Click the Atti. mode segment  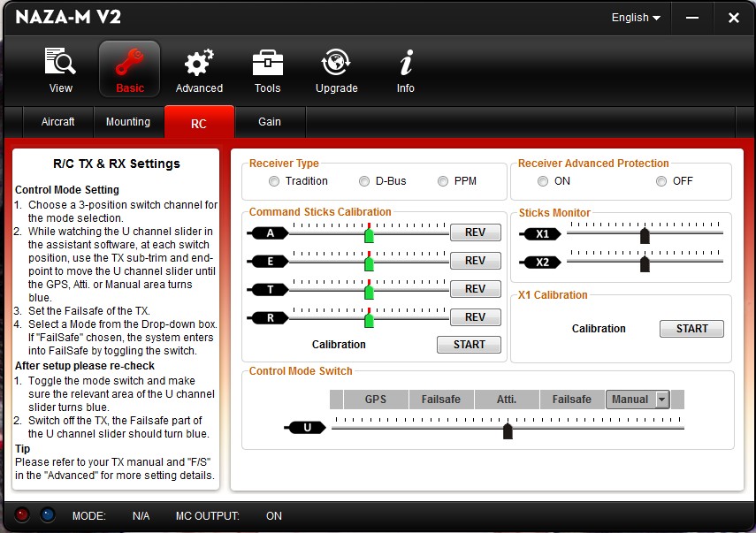[507, 400]
